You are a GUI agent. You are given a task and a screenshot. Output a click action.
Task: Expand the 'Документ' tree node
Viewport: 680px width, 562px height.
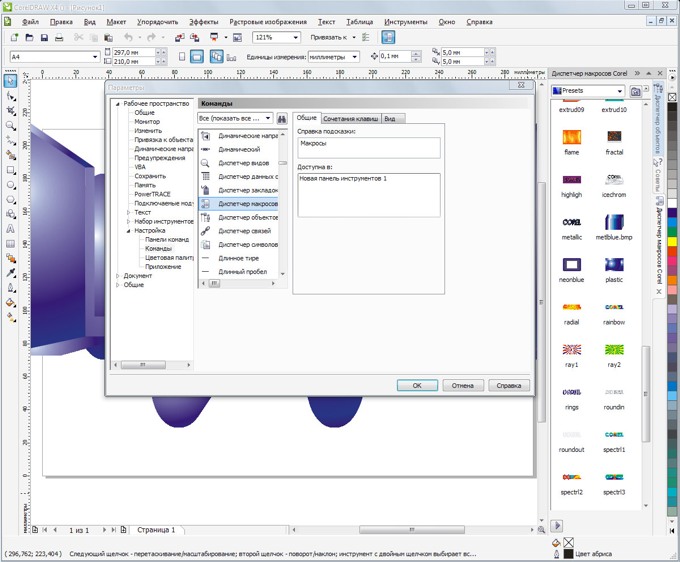click(118, 276)
